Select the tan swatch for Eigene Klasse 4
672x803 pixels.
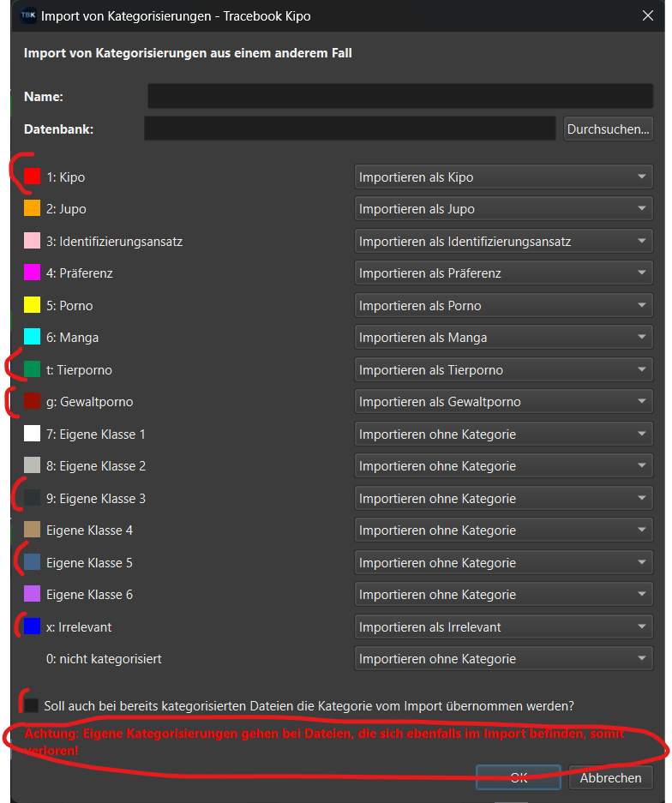pos(33,530)
